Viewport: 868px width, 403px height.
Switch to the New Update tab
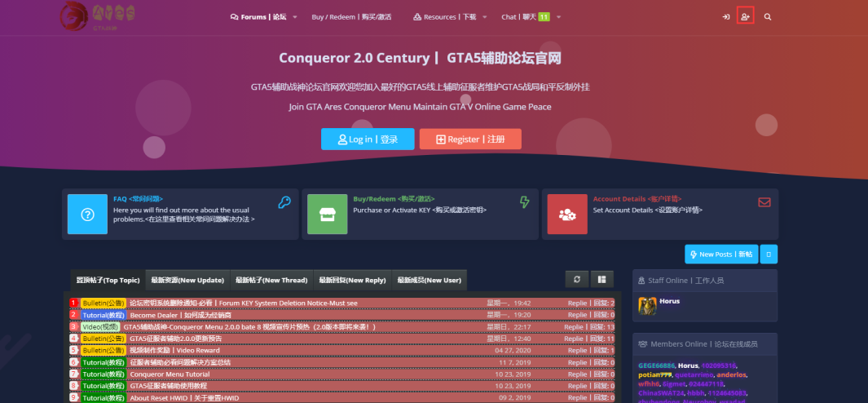(x=187, y=280)
